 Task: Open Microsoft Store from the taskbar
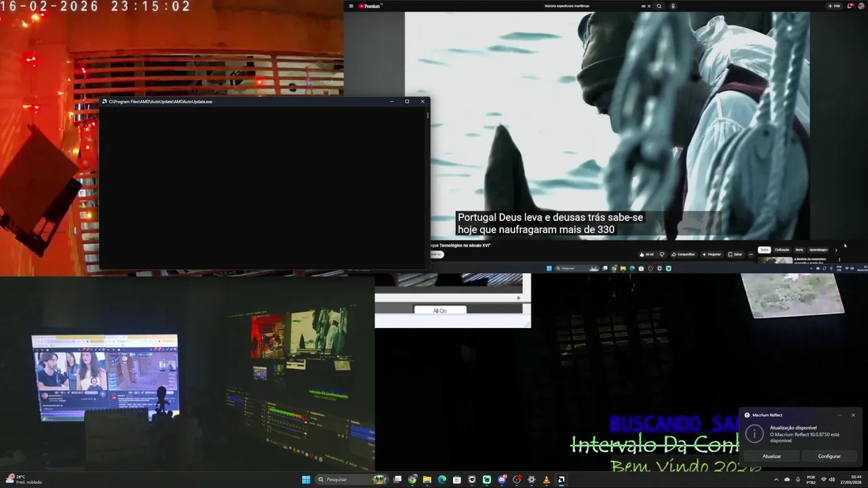click(x=457, y=480)
